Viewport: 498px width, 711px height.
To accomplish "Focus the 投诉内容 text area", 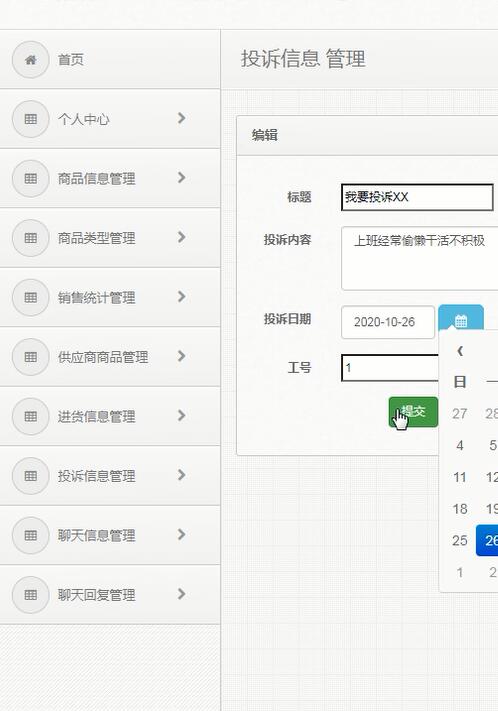I will coord(420,258).
